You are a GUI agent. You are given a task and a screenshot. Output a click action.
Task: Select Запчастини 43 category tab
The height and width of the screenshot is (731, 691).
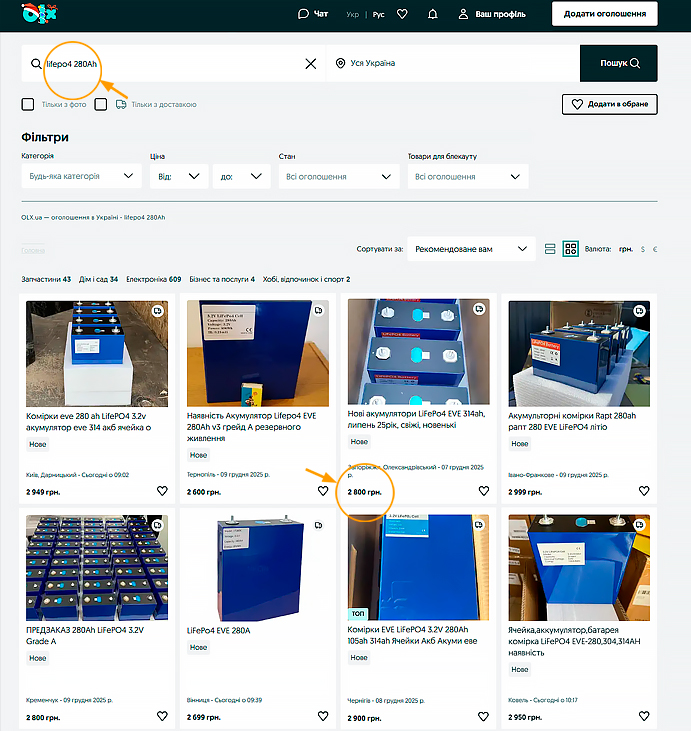[46, 279]
